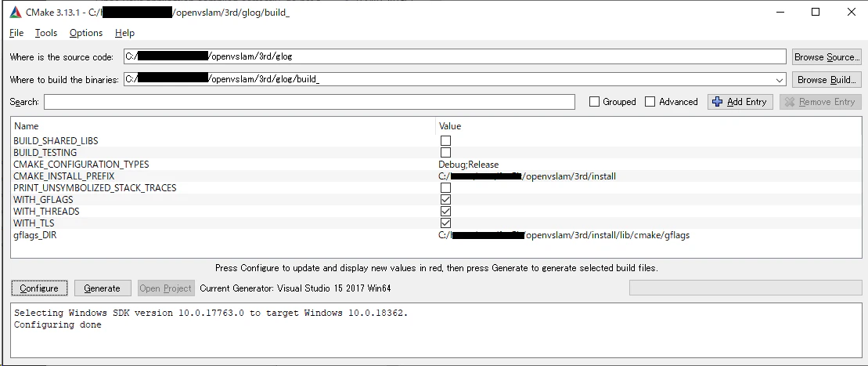Screen dimensions: 868x366
Task: Click the build binaries path text
Action: click(x=222, y=80)
